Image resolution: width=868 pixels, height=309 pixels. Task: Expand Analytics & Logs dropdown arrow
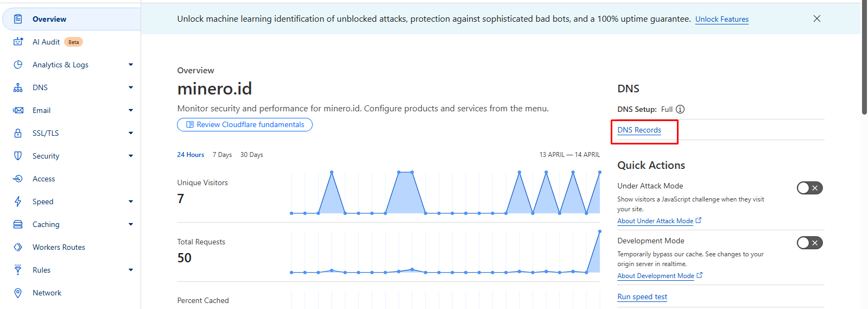[131, 65]
